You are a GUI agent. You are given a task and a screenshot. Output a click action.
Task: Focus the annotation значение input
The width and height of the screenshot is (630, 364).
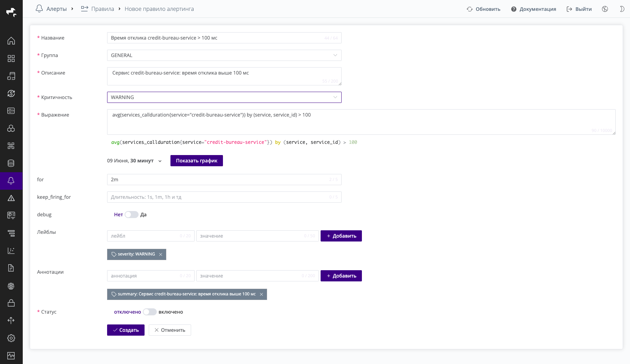click(258, 276)
